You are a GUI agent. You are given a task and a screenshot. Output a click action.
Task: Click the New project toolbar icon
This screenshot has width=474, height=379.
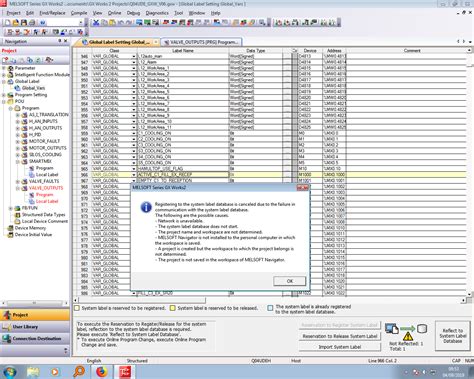pyautogui.click(x=7, y=23)
